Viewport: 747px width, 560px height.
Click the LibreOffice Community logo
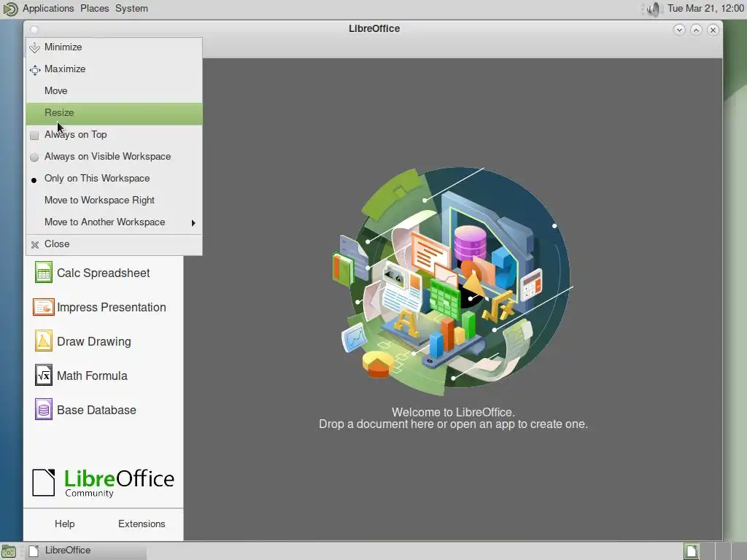(104, 483)
